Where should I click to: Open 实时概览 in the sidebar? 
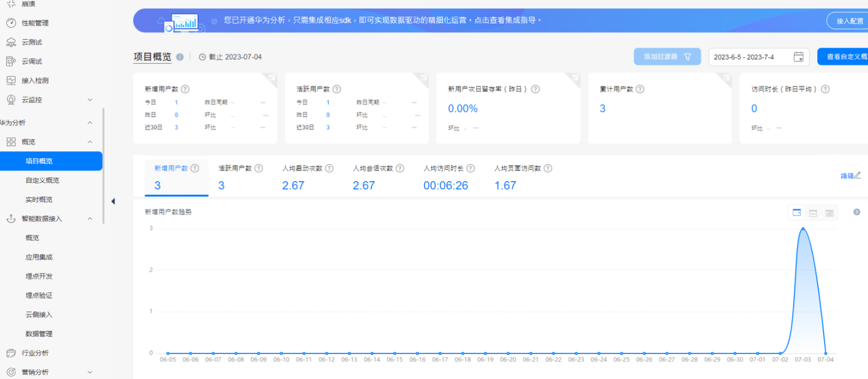tap(39, 199)
